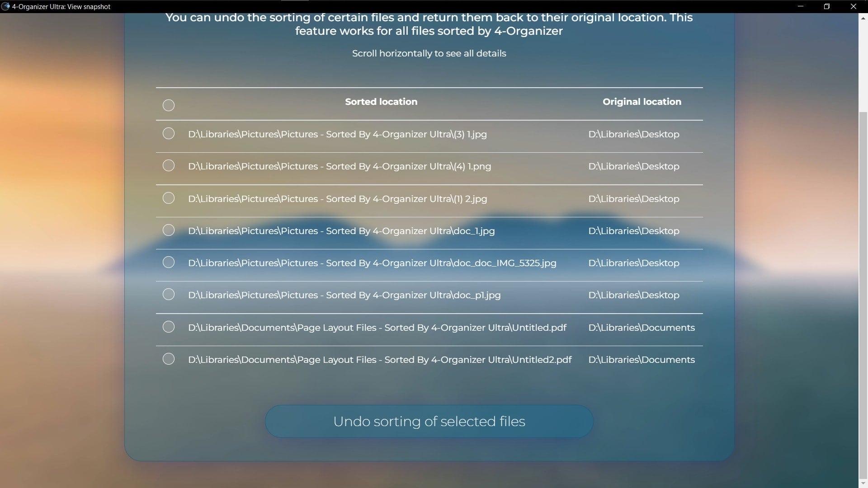The height and width of the screenshot is (488, 868).
Task: Click the sorted path ending in doc_1.jpg
Action: 341,231
